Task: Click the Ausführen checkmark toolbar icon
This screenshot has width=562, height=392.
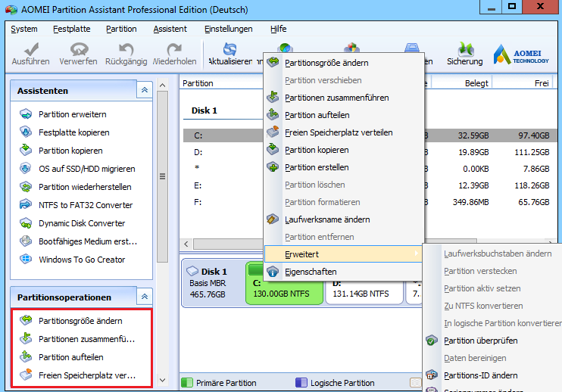Action: pos(30,49)
